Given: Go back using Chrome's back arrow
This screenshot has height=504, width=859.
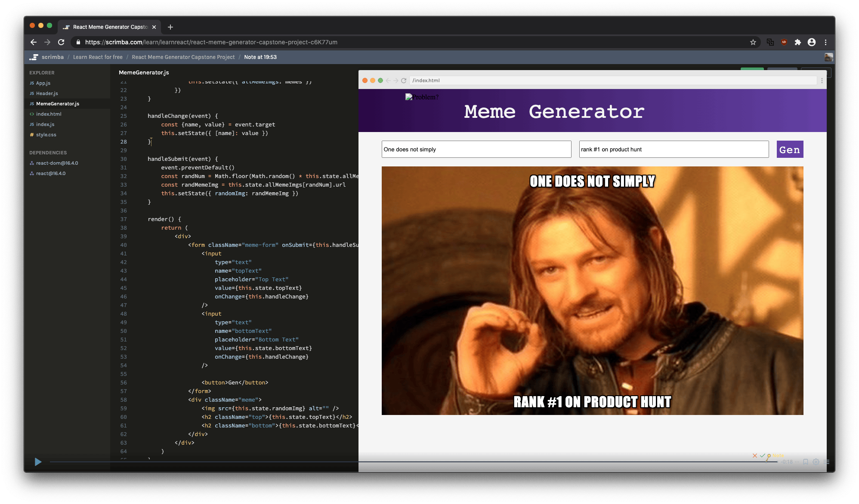Looking at the screenshot, I should pyautogui.click(x=34, y=42).
